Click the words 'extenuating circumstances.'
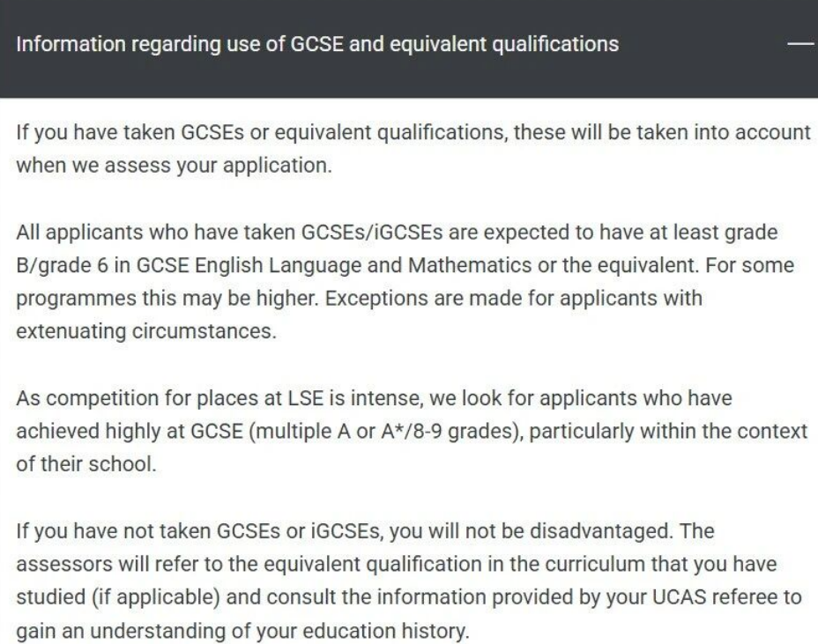 [146, 331]
